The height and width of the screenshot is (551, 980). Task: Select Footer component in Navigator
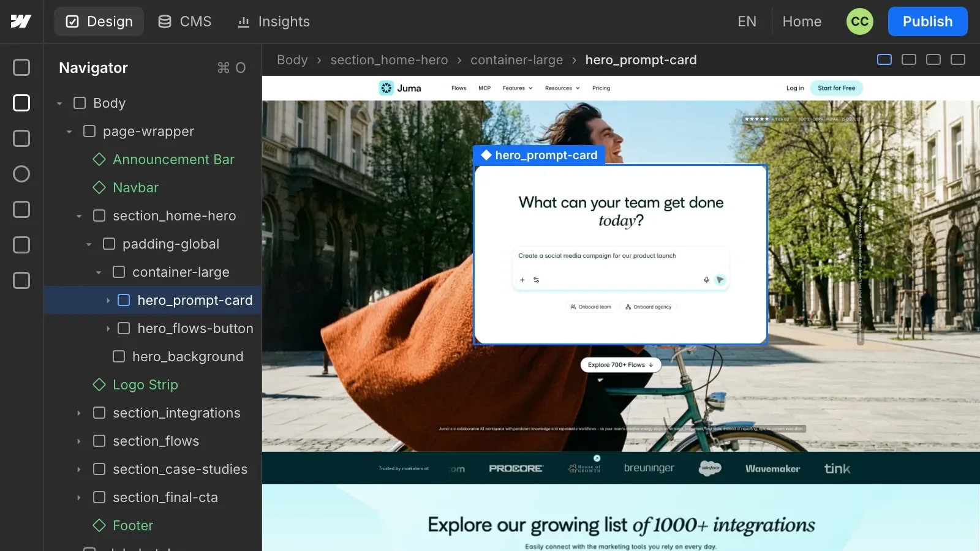[123, 525]
